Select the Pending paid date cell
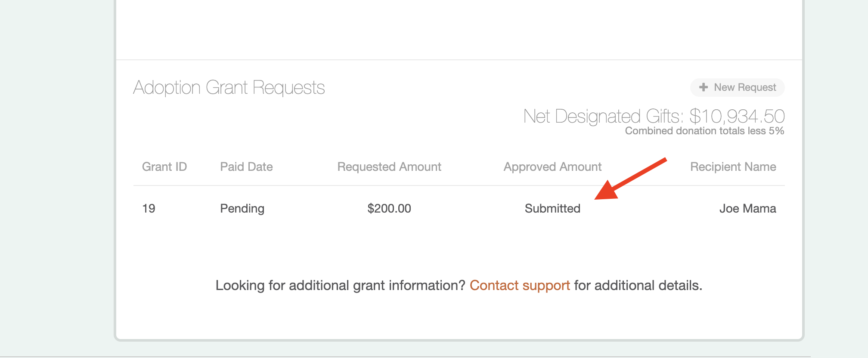 coord(242,208)
